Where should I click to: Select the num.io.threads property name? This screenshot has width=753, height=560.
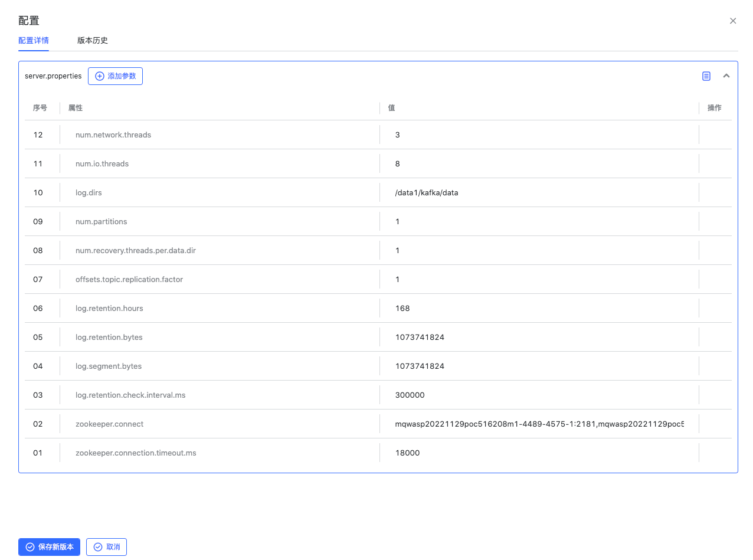pos(102,164)
